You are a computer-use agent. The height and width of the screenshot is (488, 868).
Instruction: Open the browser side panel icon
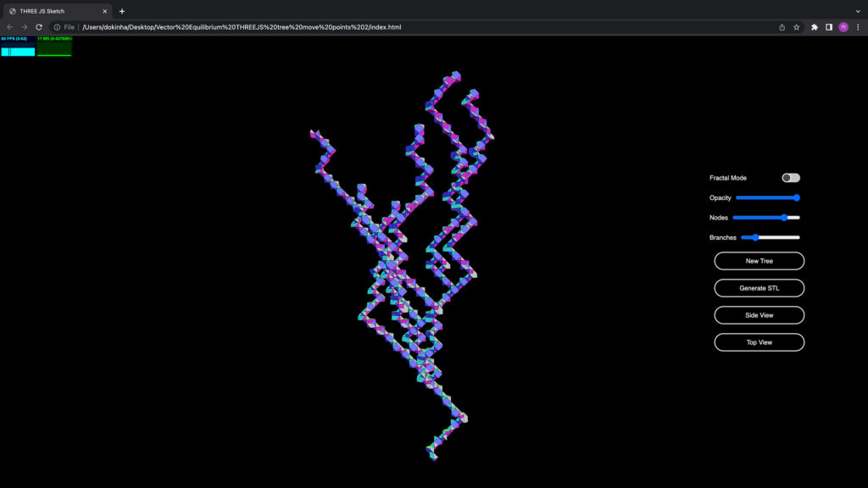point(827,26)
